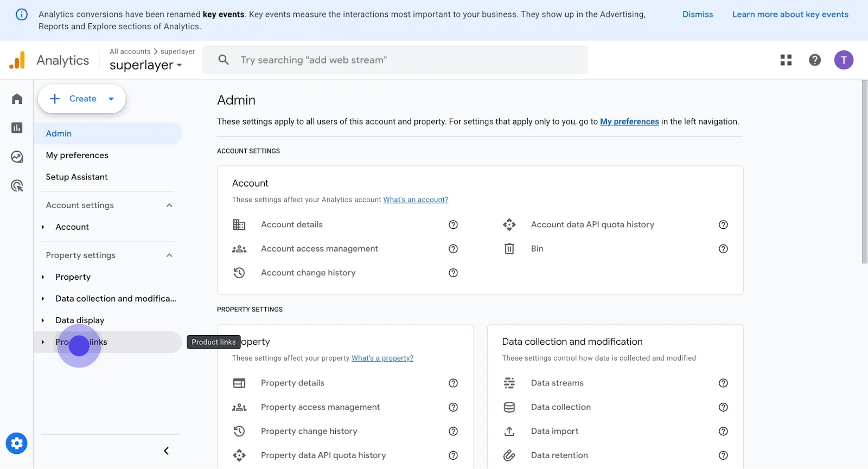
Task: Open Property details
Action: coord(292,383)
